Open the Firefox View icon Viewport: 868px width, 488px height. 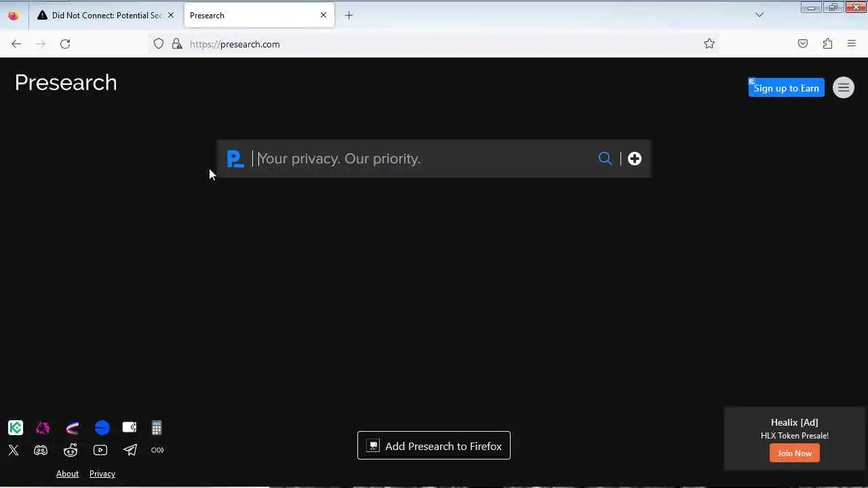click(14, 15)
